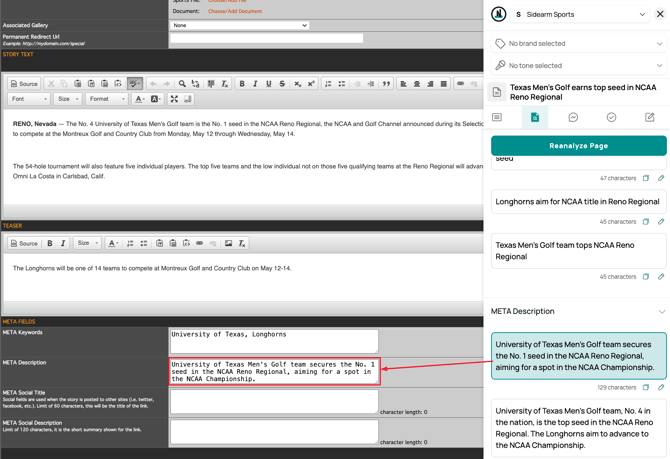The image size is (670, 459).
Task: Toggle Source mode in Teaser editor
Action: pyautogui.click(x=25, y=243)
